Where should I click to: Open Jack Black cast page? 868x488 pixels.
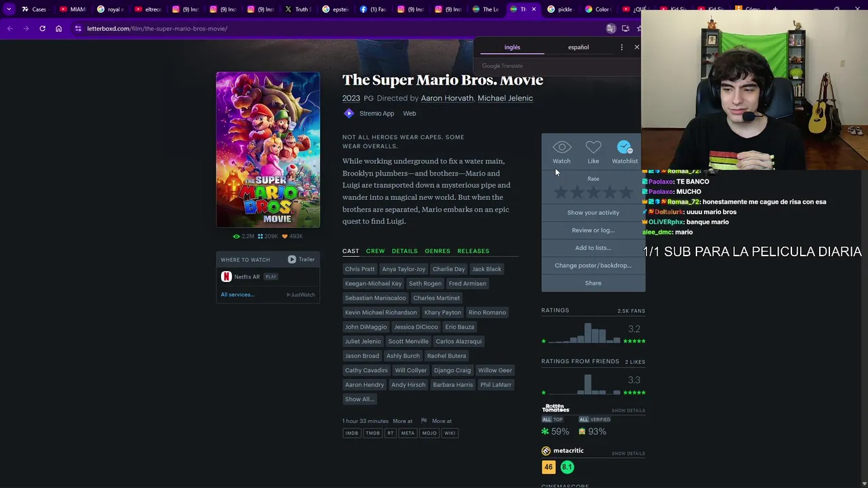coord(487,269)
